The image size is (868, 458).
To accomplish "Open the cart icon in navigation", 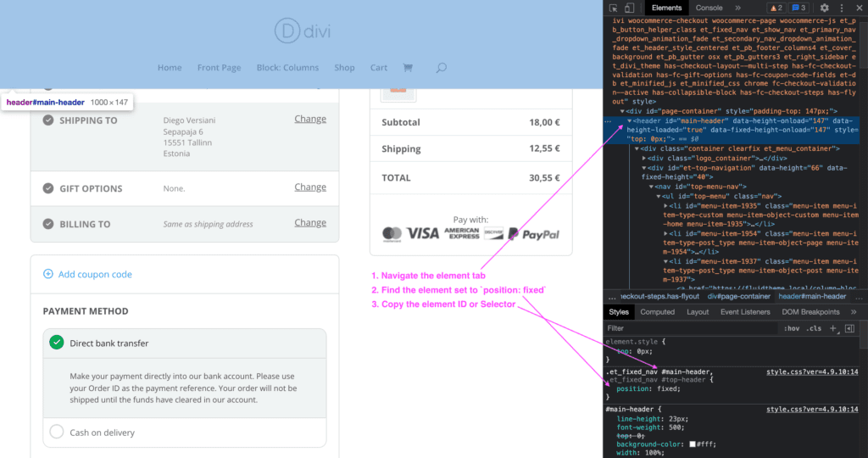I will point(408,68).
